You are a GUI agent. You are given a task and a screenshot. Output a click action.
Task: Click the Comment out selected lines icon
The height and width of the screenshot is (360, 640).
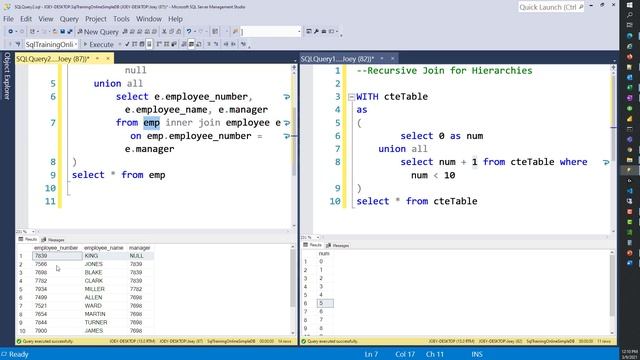pos(209,44)
